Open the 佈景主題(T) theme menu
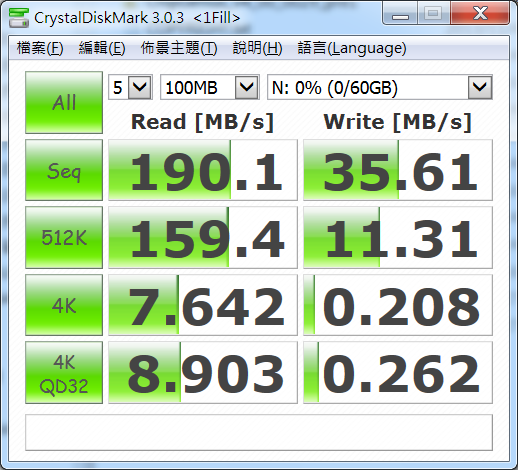This screenshot has width=518, height=470. pos(179,48)
